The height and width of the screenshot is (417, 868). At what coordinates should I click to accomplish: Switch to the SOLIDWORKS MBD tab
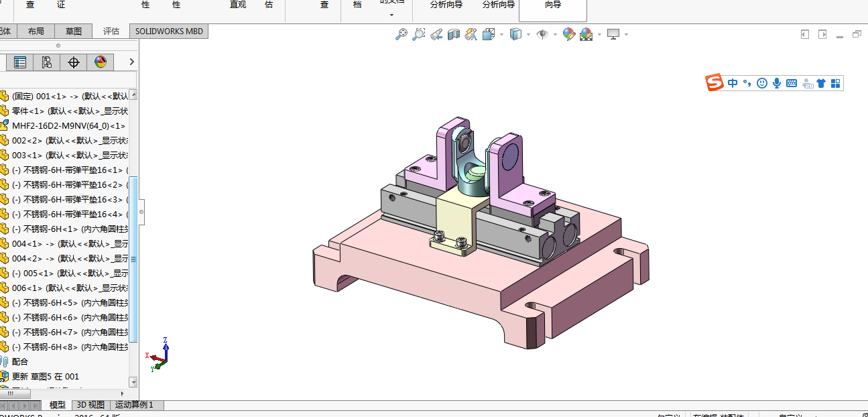coord(168,31)
